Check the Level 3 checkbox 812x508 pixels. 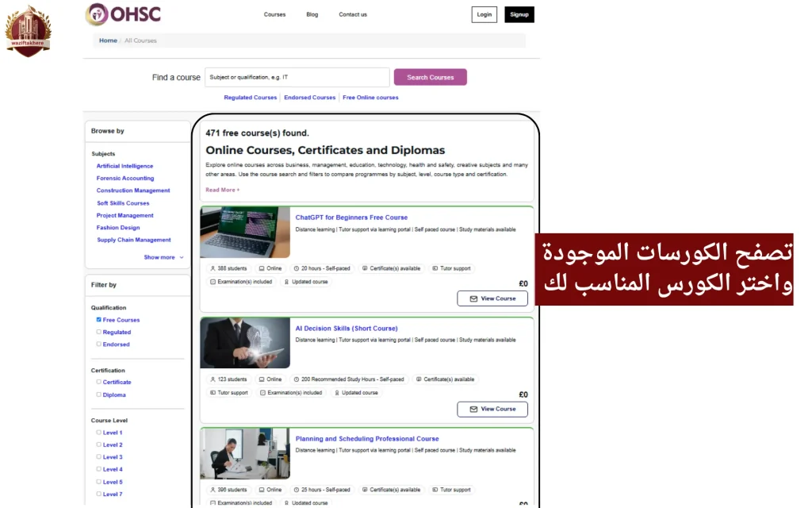98,456
